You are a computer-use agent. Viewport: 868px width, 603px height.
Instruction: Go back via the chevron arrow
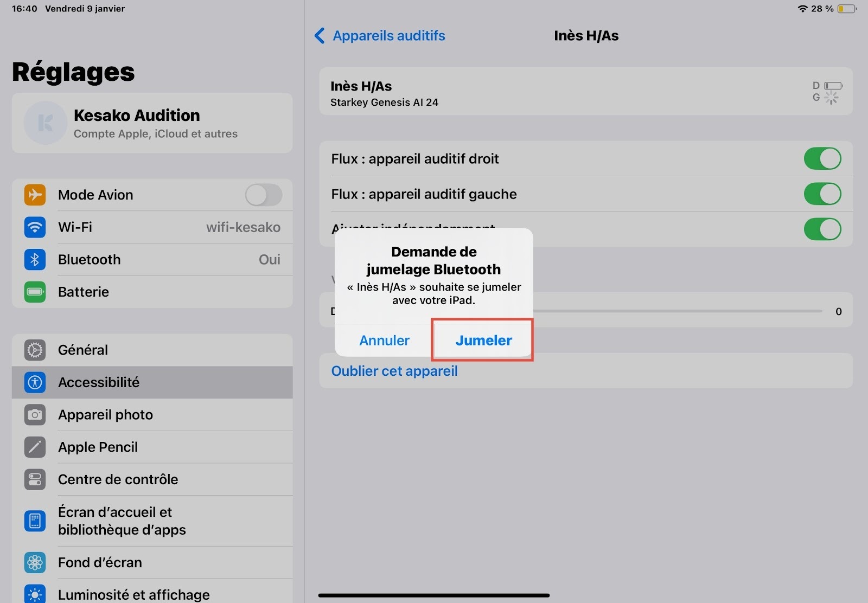click(x=320, y=36)
